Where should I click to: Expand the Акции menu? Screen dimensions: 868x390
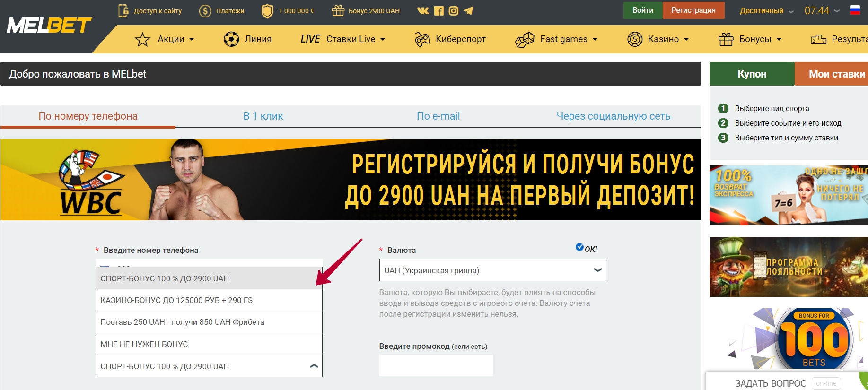(x=176, y=39)
